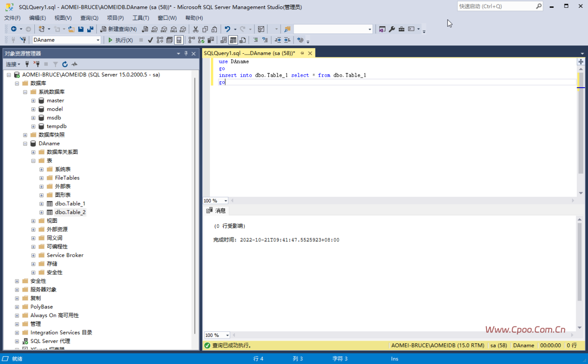Expand the dbo.Table_1 tree node
Viewport: 588px width, 364px height.
pyautogui.click(x=41, y=203)
